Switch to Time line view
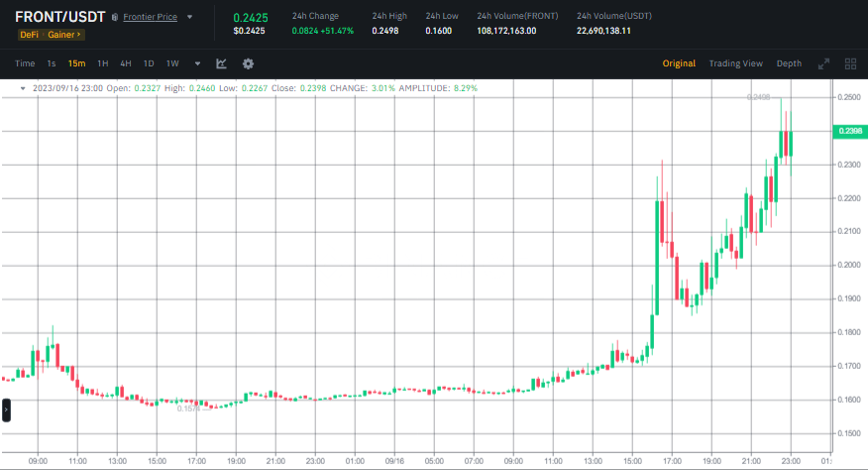 coord(25,63)
